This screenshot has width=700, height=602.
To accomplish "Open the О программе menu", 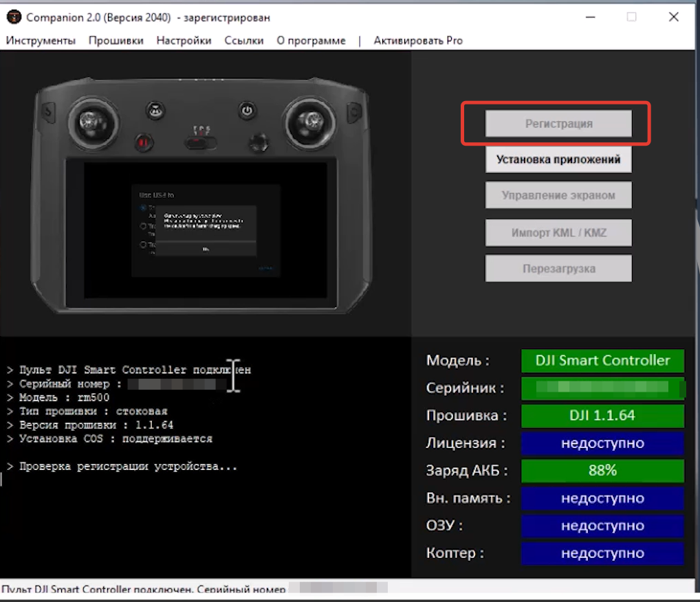I will click(x=311, y=41).
